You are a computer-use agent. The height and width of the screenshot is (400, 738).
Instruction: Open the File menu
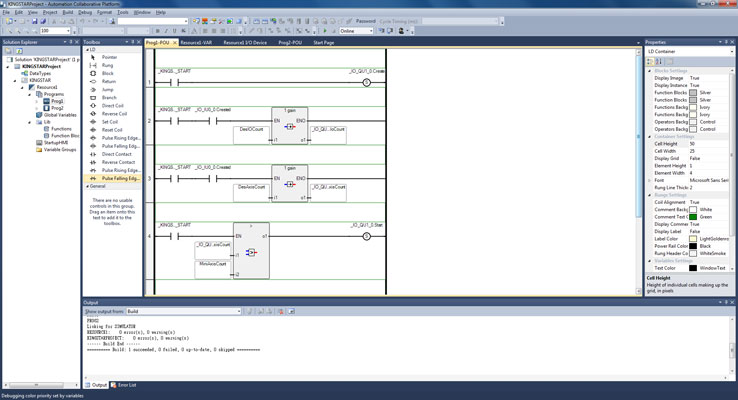click(6, 12)
